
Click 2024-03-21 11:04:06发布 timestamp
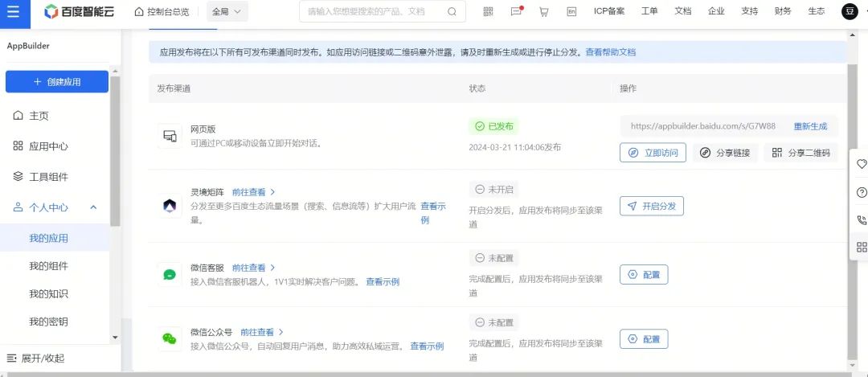click(515, 147)
